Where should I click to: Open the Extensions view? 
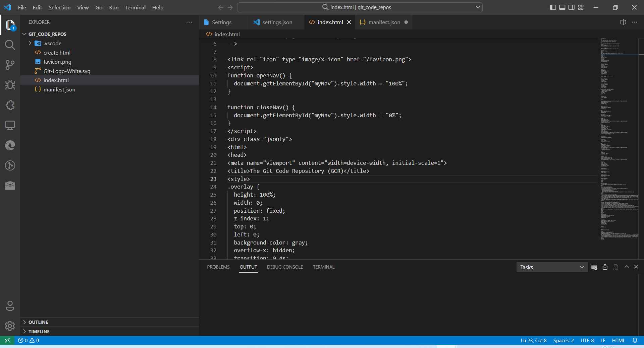coord(10,105)
